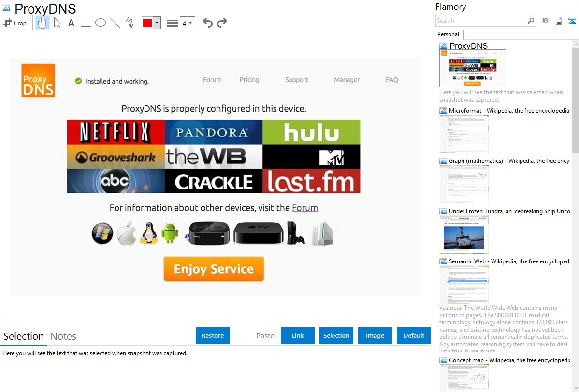
Task: Open the Semantic Web snapshot thumbnail
Action: click(464, 285)
